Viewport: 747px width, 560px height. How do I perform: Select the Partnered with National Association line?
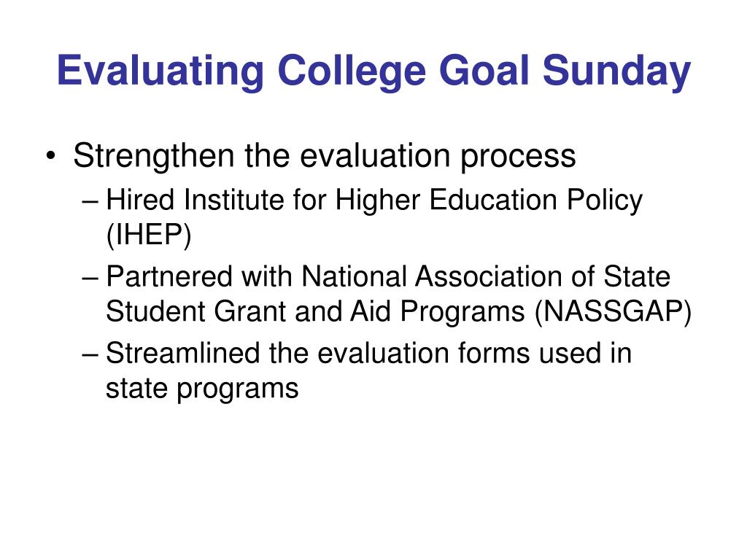[388, 276]
